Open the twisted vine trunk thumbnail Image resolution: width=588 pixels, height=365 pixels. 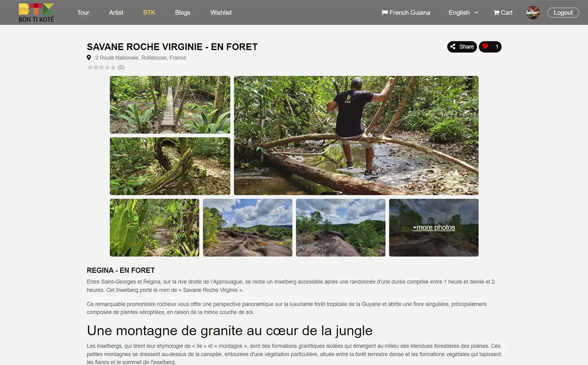pos(170,166)
